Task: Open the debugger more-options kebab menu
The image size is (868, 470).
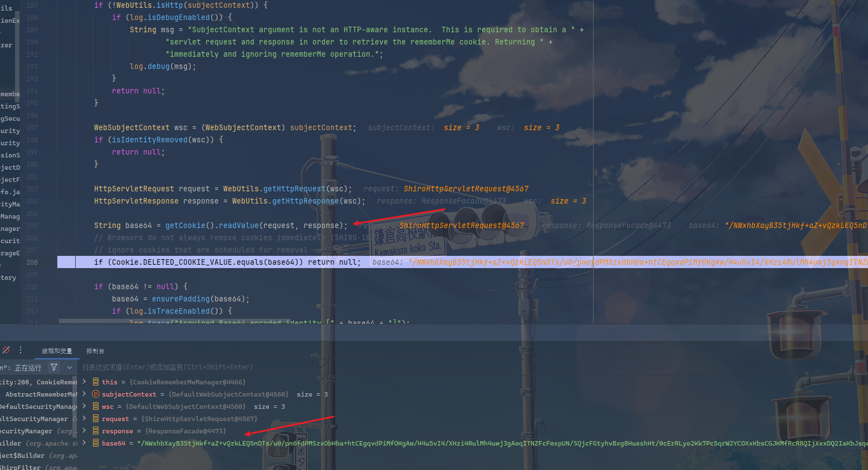Action: coord(21,350)
